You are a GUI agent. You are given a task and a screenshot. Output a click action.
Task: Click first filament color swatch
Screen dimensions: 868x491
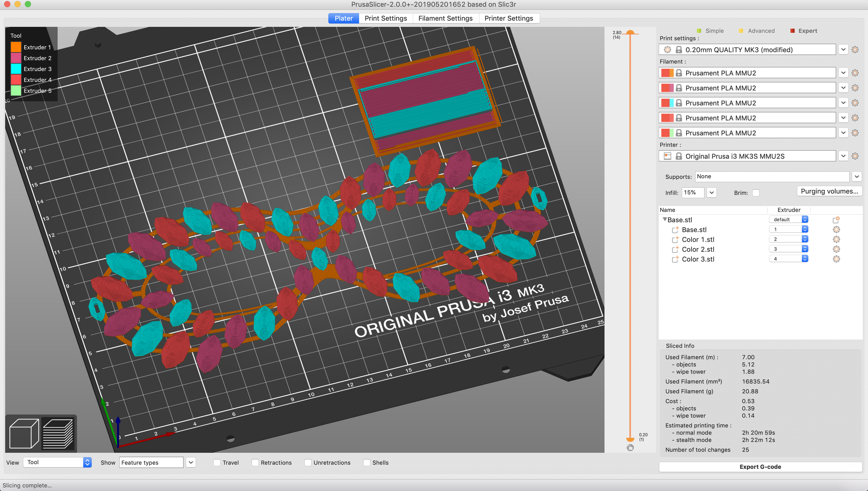coord(667,73)
